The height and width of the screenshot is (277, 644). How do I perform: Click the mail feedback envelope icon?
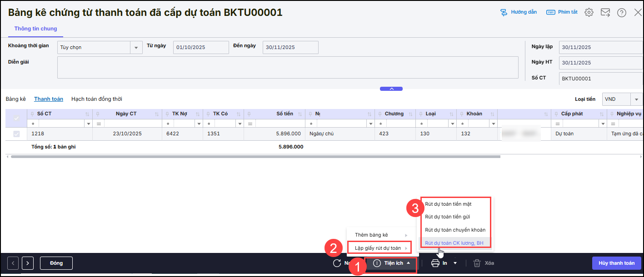coord(605,13)
